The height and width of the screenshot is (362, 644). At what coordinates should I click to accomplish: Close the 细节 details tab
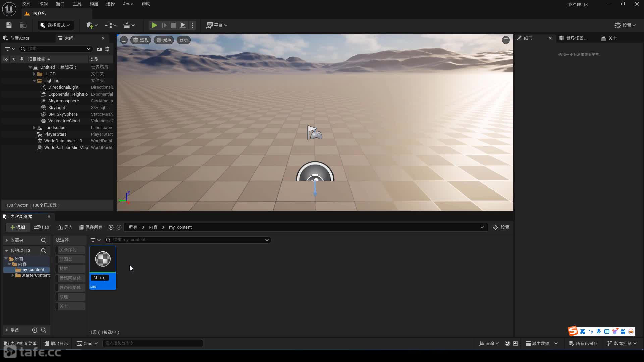pyautogui.click(x=550, y=38)
